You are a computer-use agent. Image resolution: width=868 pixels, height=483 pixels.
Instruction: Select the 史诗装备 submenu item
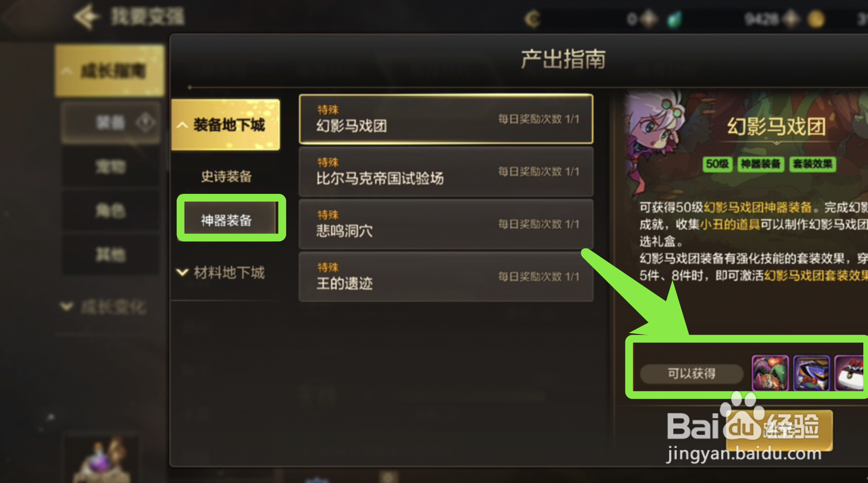click(x=226, y=176)
